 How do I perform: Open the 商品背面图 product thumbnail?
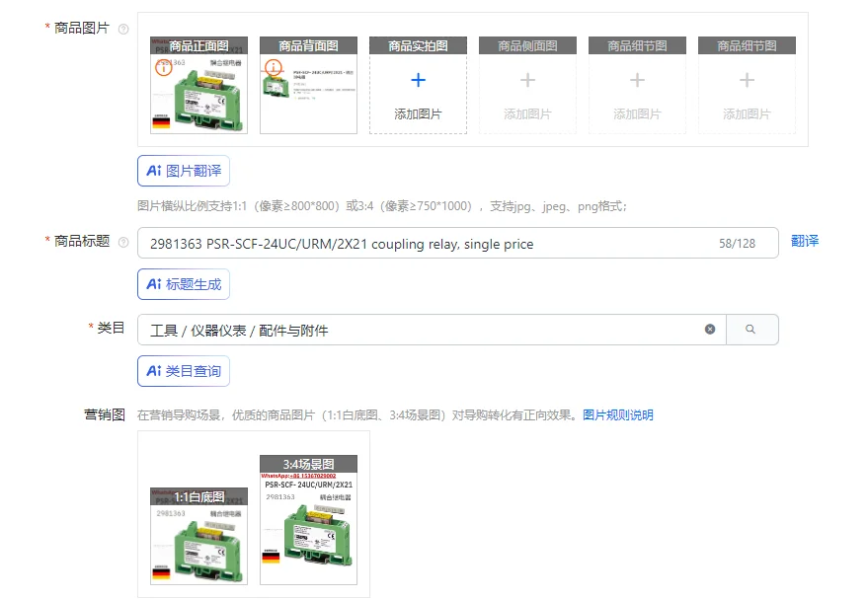[308, 85]
